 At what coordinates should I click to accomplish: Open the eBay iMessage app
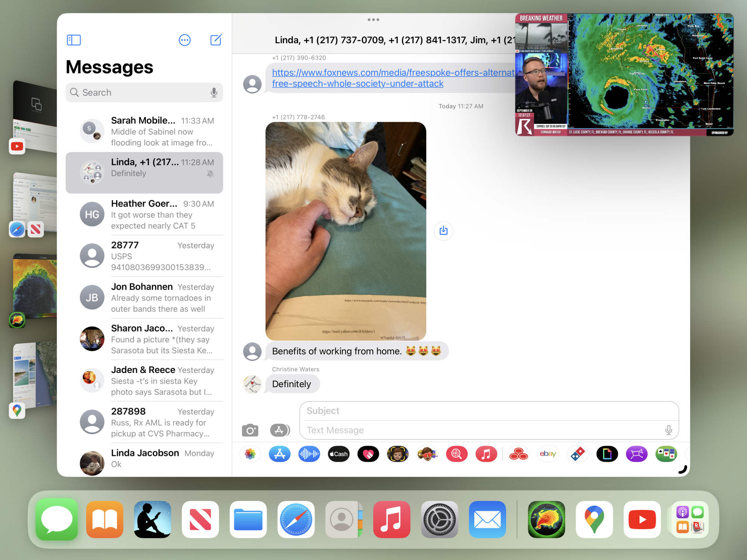point(548,454)
